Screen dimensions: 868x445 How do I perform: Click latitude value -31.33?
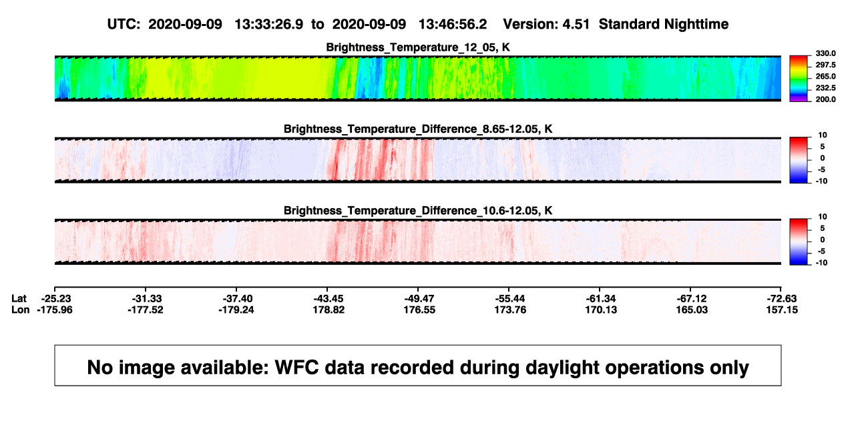click(x=146, y=298)
